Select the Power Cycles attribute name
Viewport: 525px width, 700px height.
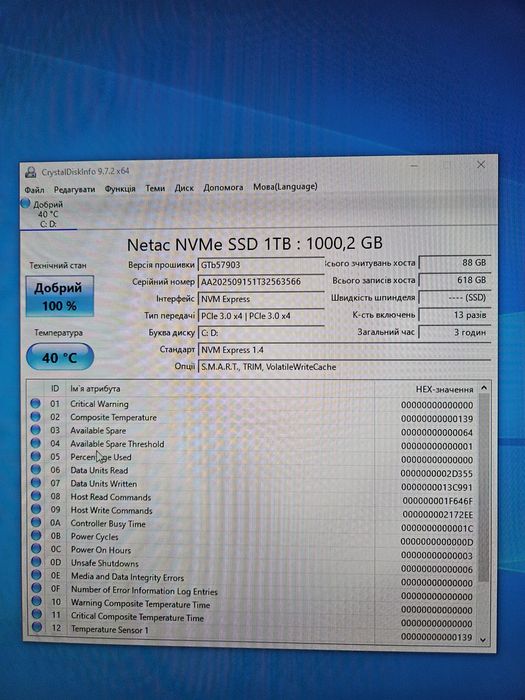95,536
